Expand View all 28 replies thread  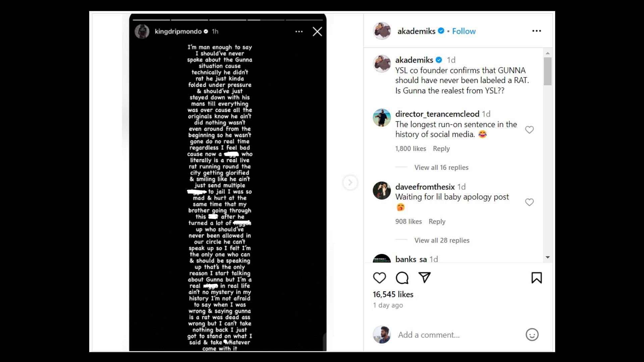[x=442, y=240]
